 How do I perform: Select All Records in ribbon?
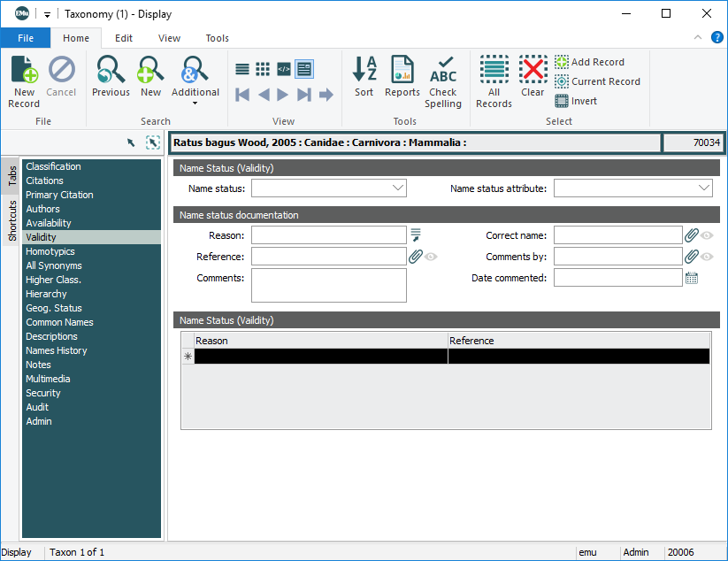[494, 81]
